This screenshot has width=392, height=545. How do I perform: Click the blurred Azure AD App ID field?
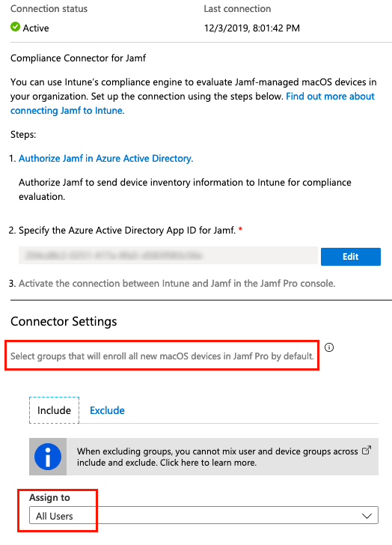tap(168, 256)
